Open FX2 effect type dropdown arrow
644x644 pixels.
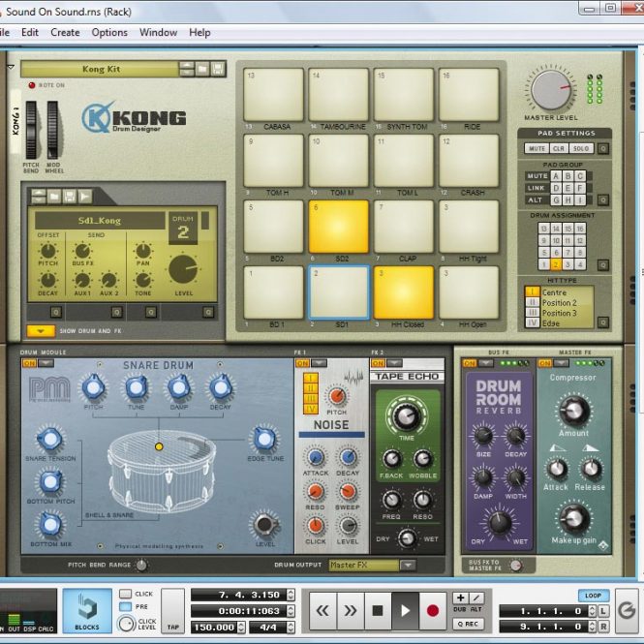click(395, 363)
